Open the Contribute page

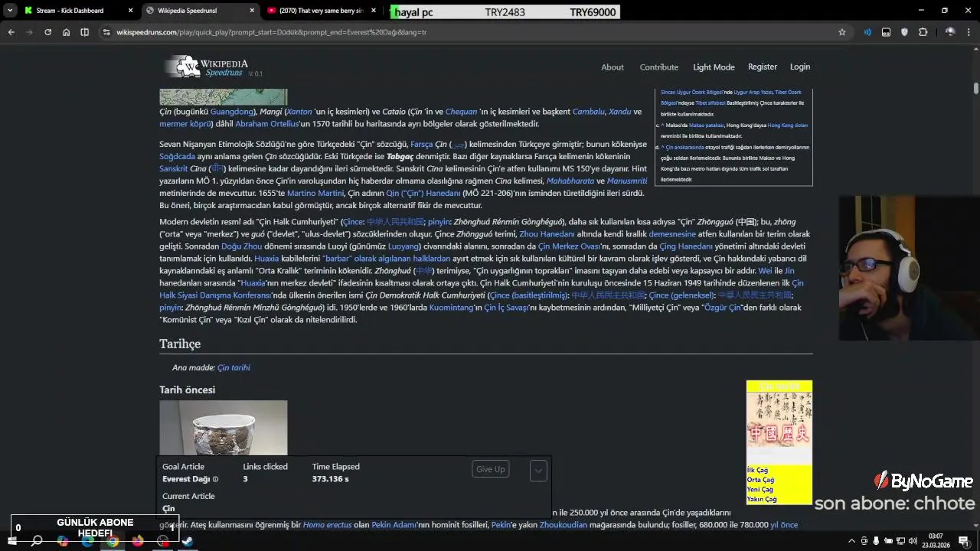tap(659, 67)
